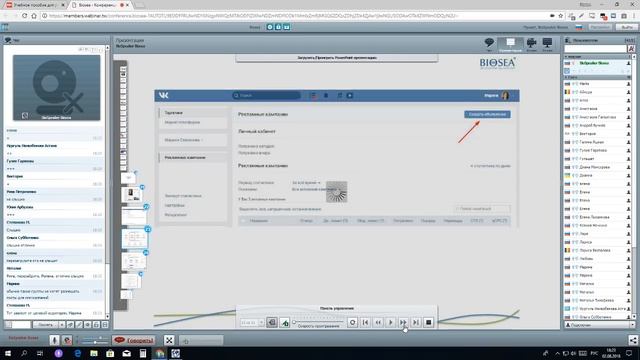
Task: Open the connections dropdown below participants
Action: pos(600,325)
